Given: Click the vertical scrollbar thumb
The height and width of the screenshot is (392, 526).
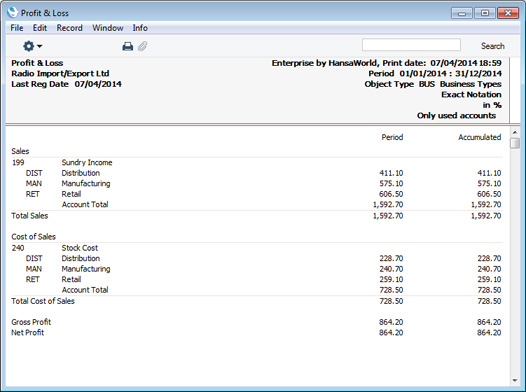Looking at the screenshot, I should coord(515,143).
